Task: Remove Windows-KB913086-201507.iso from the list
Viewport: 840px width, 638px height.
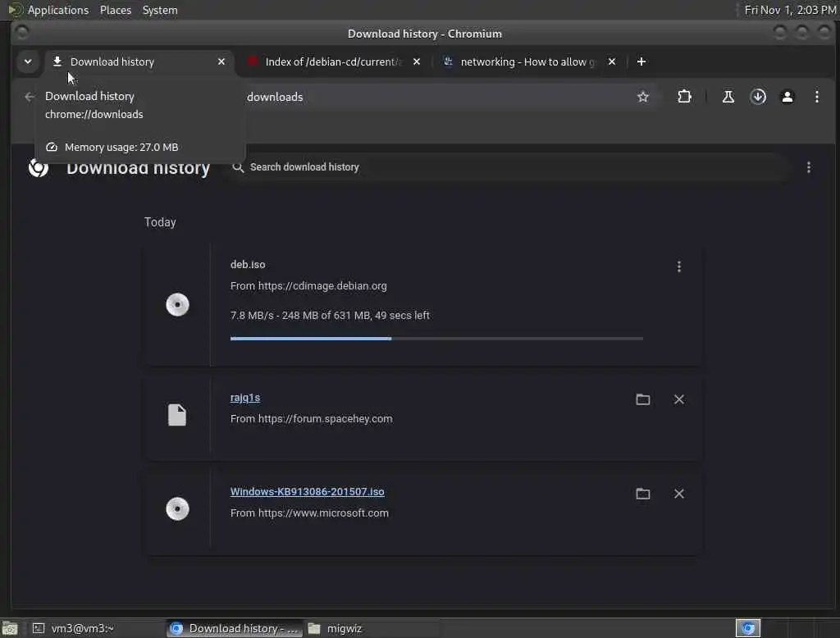Action: [678, 494]
